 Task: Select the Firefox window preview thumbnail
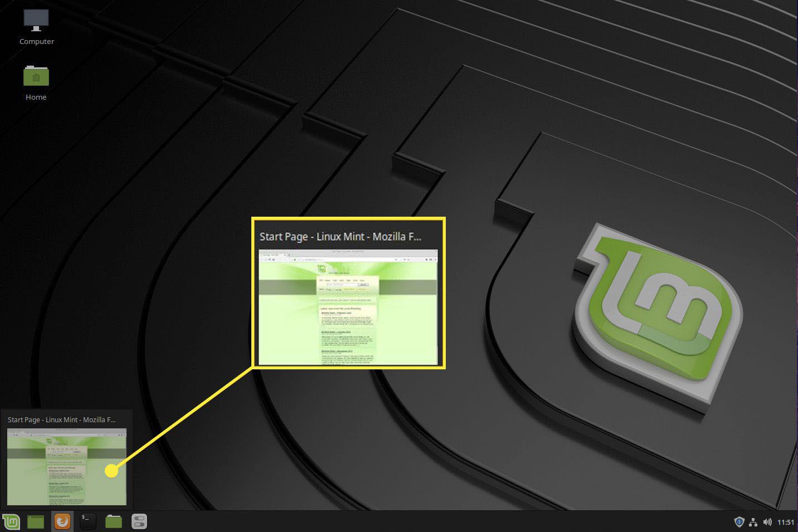click(x=67, y=467)
